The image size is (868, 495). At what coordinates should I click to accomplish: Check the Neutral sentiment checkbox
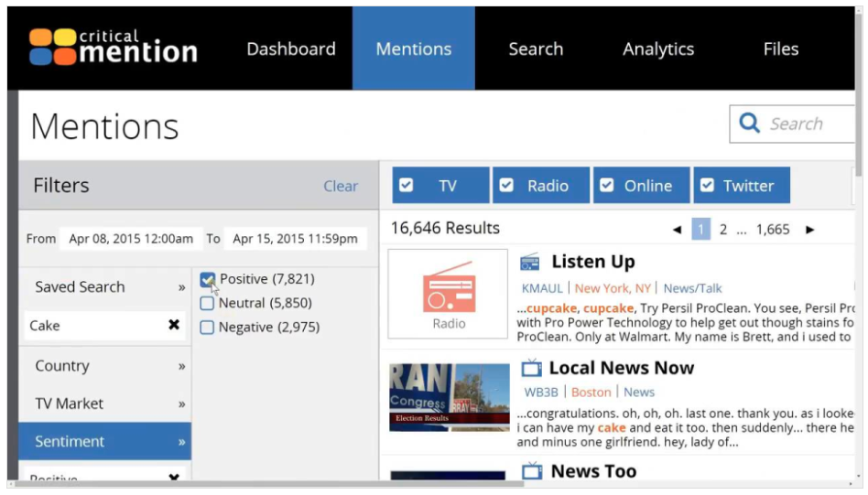(x=207, y=303)
